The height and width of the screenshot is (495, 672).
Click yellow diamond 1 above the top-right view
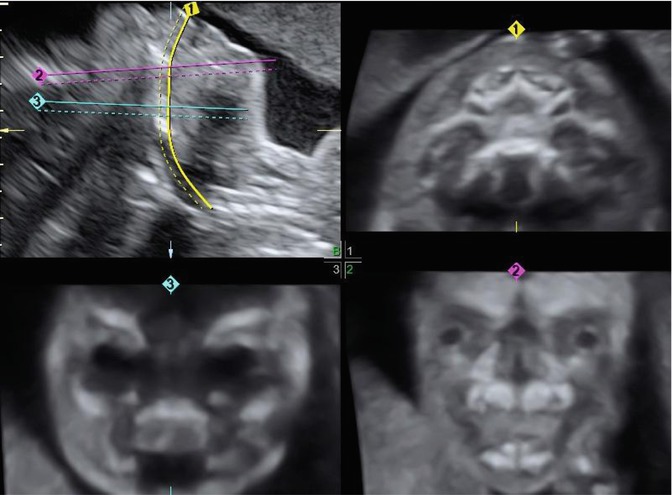click(516, 31)
